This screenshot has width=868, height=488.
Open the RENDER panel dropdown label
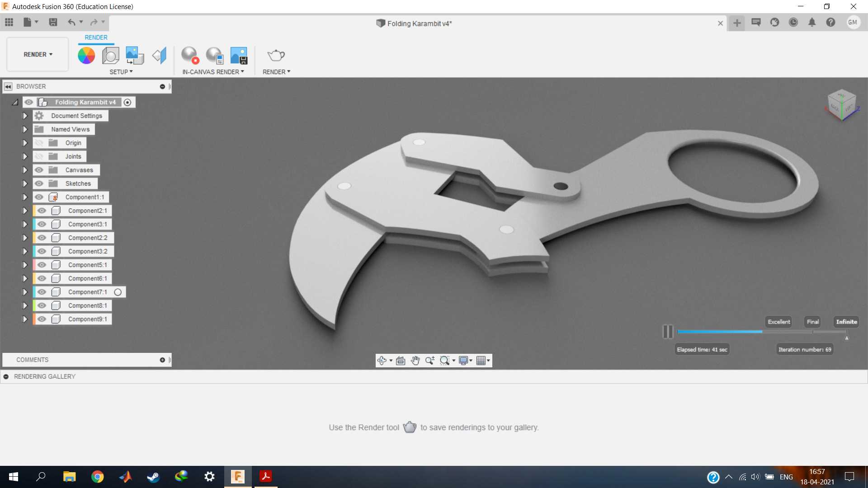point(276,72)
